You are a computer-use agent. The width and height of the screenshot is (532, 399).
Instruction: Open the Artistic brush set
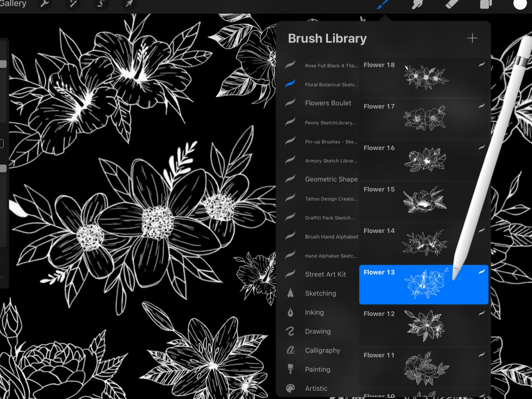point(322,388)
